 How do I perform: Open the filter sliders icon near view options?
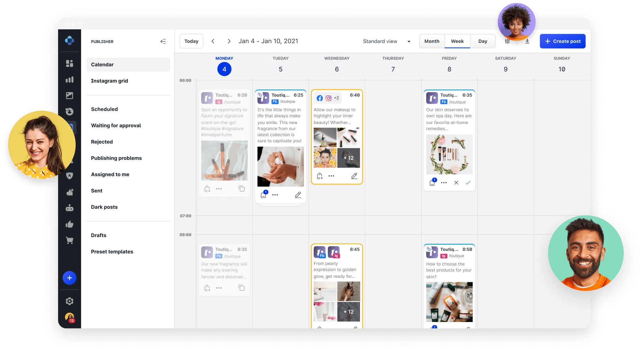[x=507, y=41]
